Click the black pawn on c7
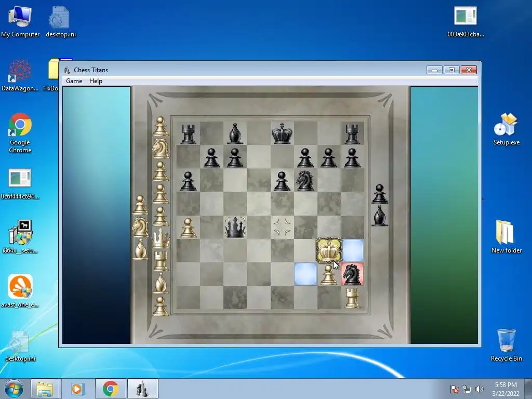Viewport: 532px width, 399px height. [x=235, y=158]
